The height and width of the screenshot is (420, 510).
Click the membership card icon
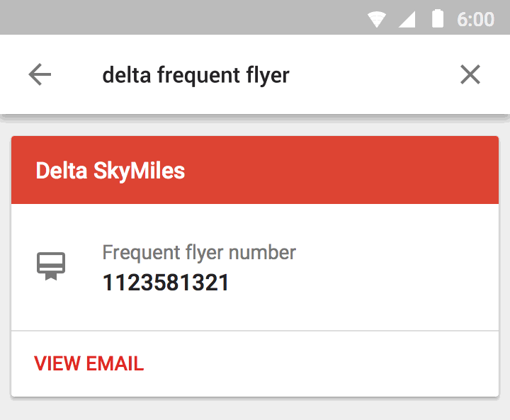pos(51,266)
